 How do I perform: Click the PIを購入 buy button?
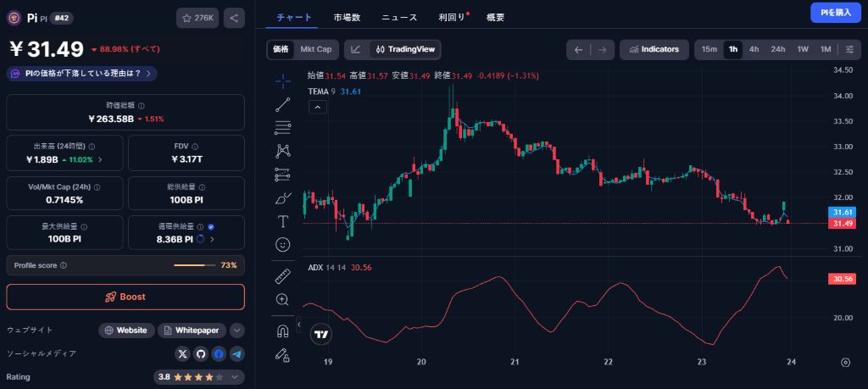click(x=836, y=13)
